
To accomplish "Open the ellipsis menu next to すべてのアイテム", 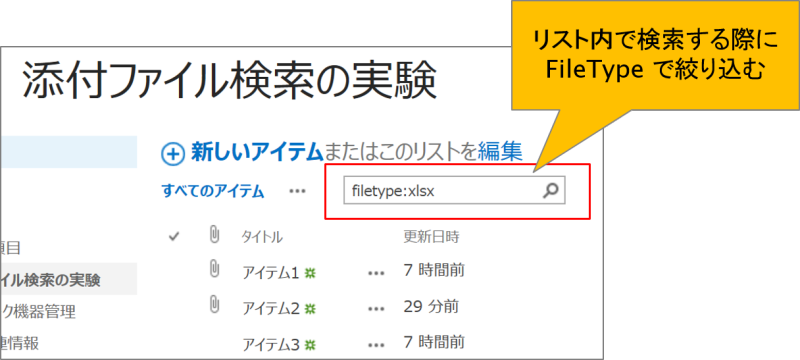I will (297, 191).
